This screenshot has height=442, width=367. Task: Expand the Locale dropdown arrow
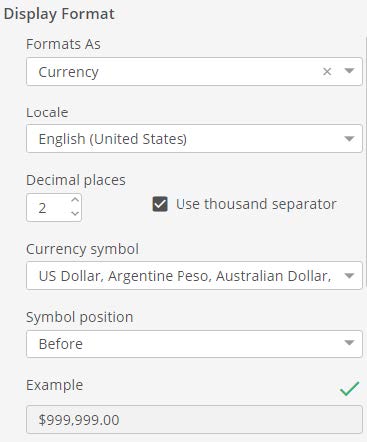[x=349, y=139]
